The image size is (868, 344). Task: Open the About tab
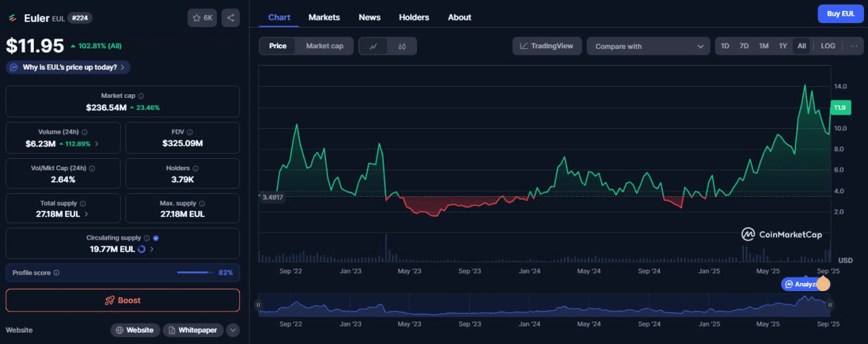(460, 17)
